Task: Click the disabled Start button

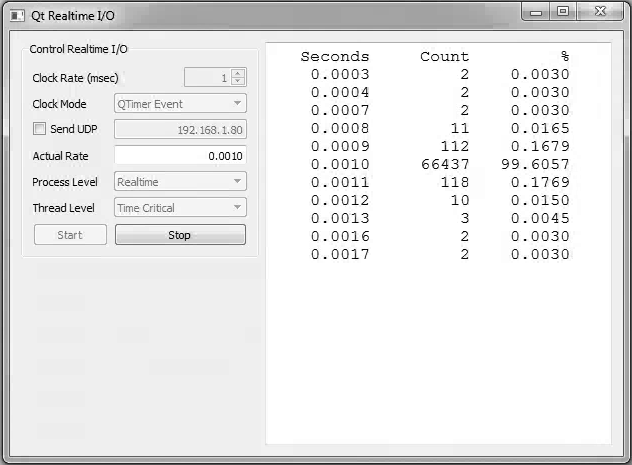Action: pyautogui.click(x=70, y=235)
